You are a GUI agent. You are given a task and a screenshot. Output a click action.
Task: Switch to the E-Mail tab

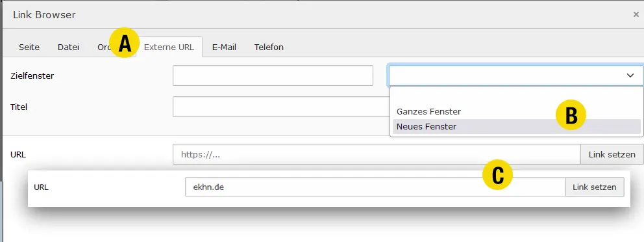[x=224, y=47]
